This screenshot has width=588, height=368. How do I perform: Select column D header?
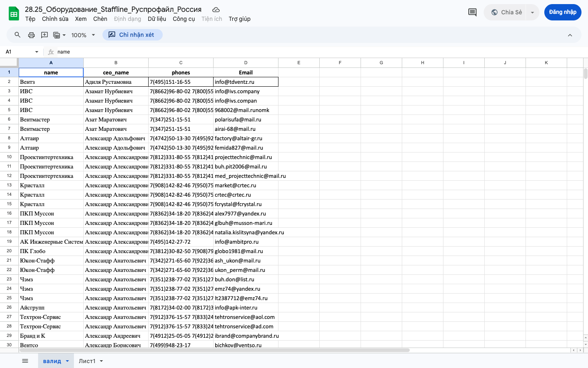click(x=246, y=63)
